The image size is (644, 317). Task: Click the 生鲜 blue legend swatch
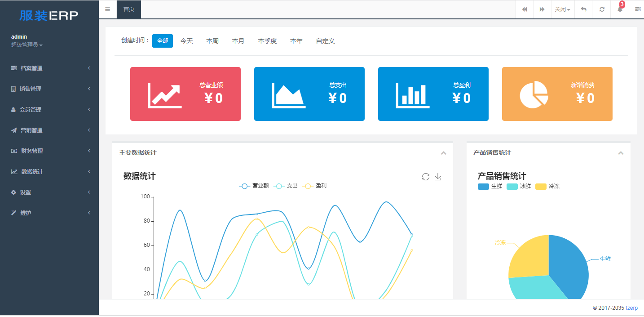click(483, 186)
